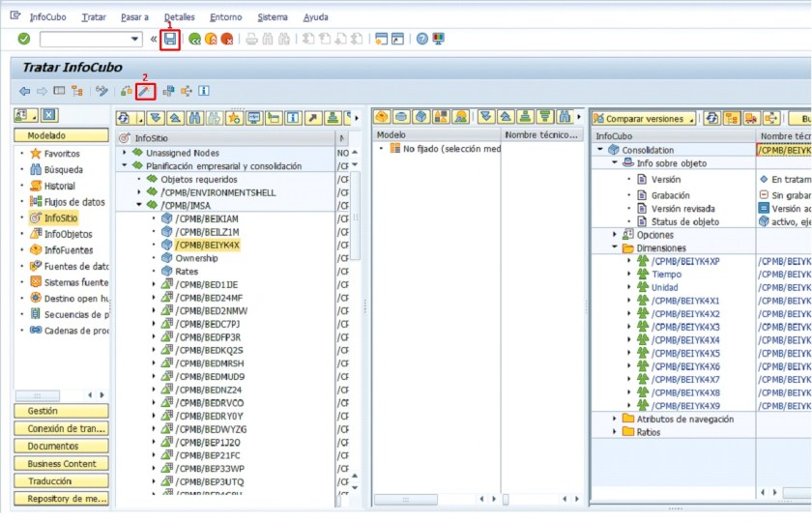812x522 pixels.
Task: Expand the Unassigned Nodes tree node
Action: tap(125, 153)
